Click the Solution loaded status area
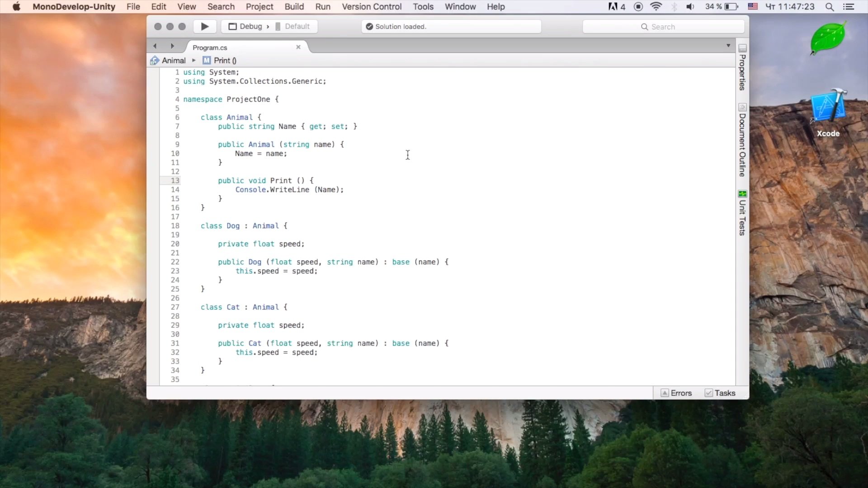This screenshot has width=868, height=488. tap(451, 27)
